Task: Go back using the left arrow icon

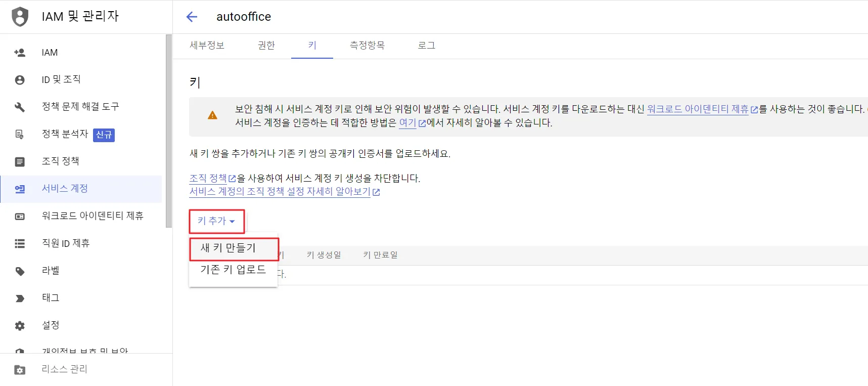Action: tap(192, 17)
